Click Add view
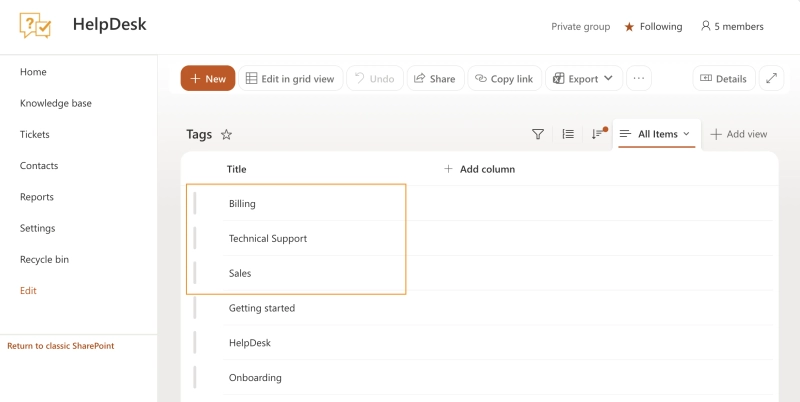This screenshot has height=402, width=800. (x=739, y=134)
